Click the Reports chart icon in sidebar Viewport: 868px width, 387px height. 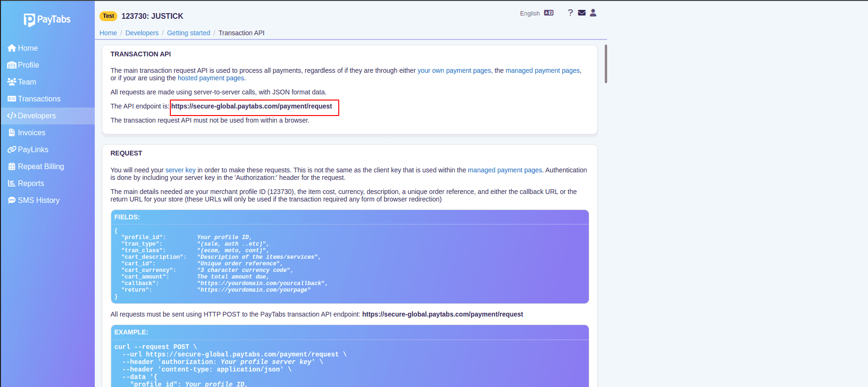[x=12, y=183]
